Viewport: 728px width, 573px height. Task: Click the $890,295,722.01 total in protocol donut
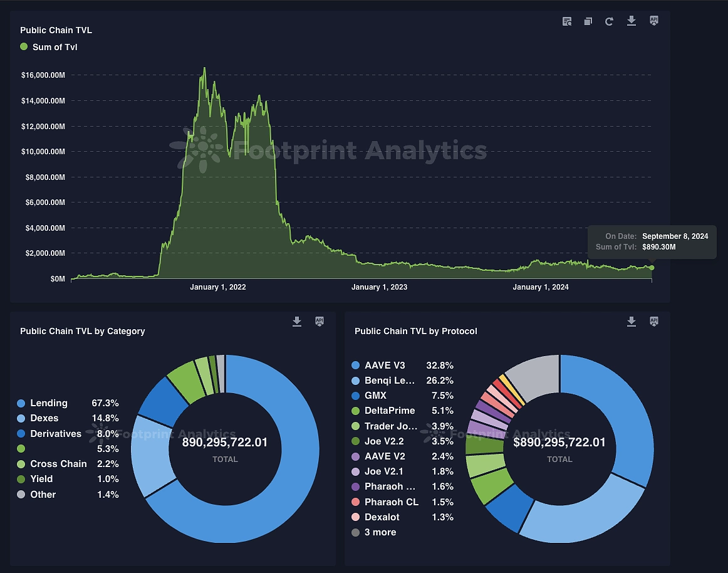click(x=559, y=443)
